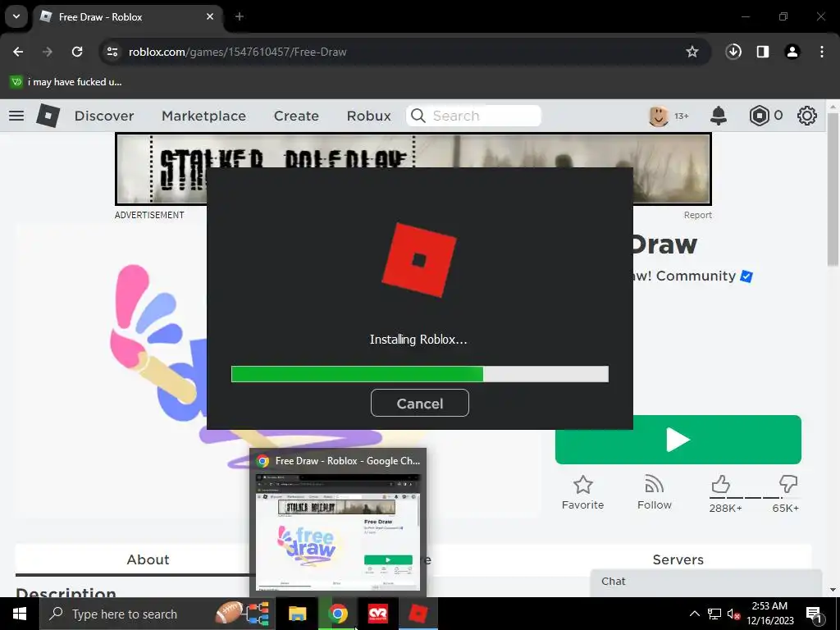
Task: Like the game with thumbs up
Action: [721, 484]
